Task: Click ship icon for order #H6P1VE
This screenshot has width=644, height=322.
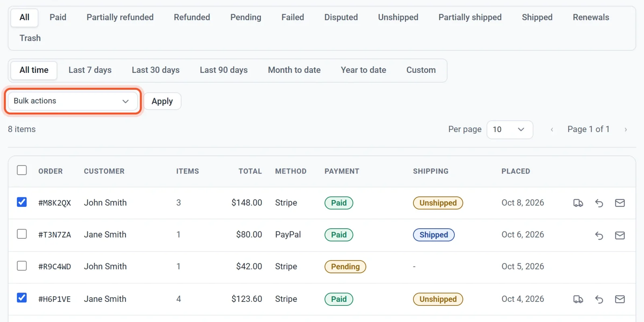Action: point(578,299)
